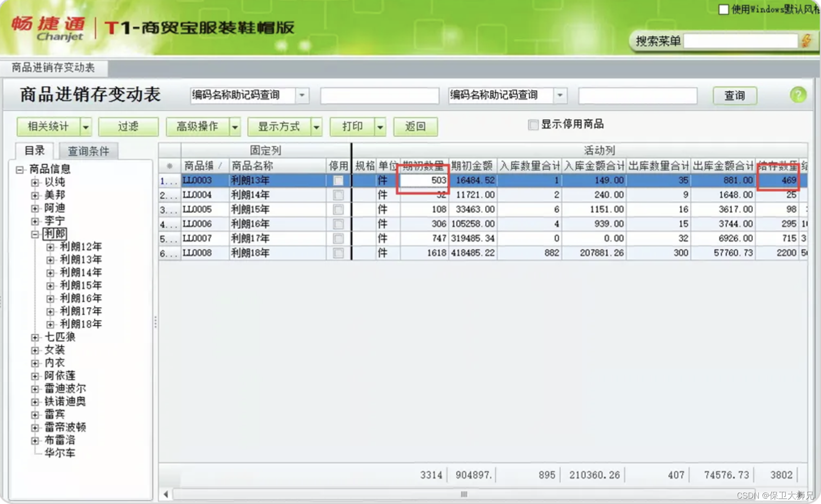The image size is (821, 504).
Task: Click the 查询 button
Action: coord(735,95)
